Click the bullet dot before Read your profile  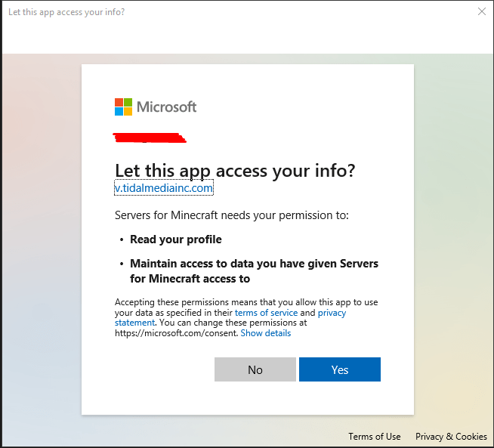coord(122,239)
